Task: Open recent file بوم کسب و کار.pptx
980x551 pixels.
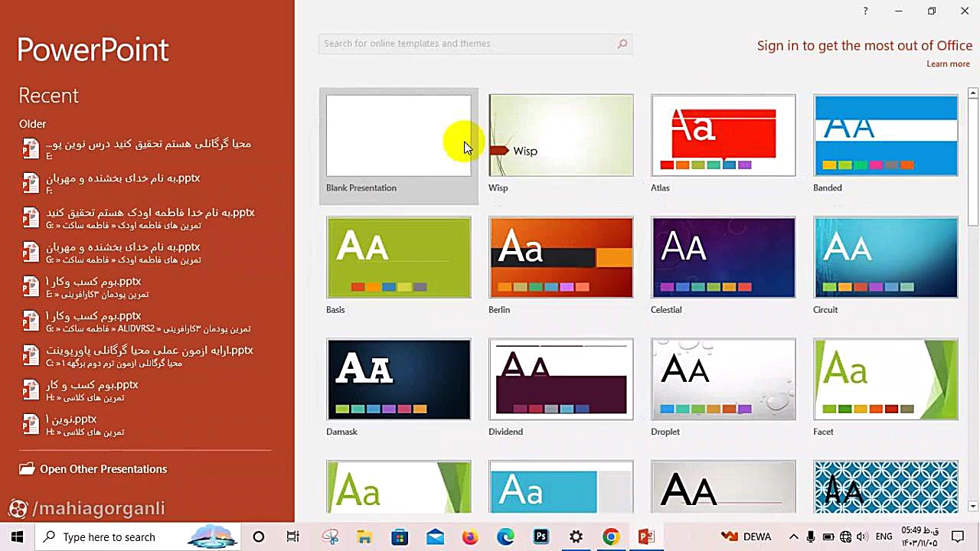Action: [x=145, y=390]
